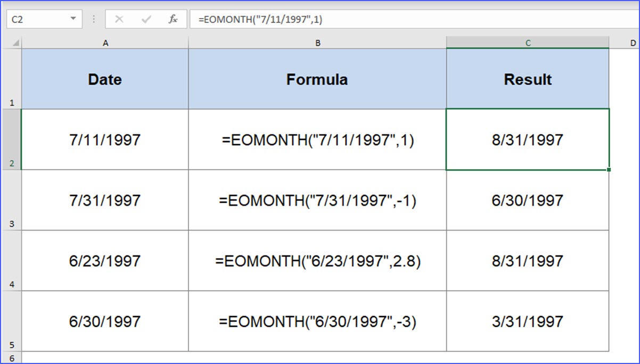Select column B by clicking its header
The width and height of the screenshot is (640, 364).
click(317, 42)
